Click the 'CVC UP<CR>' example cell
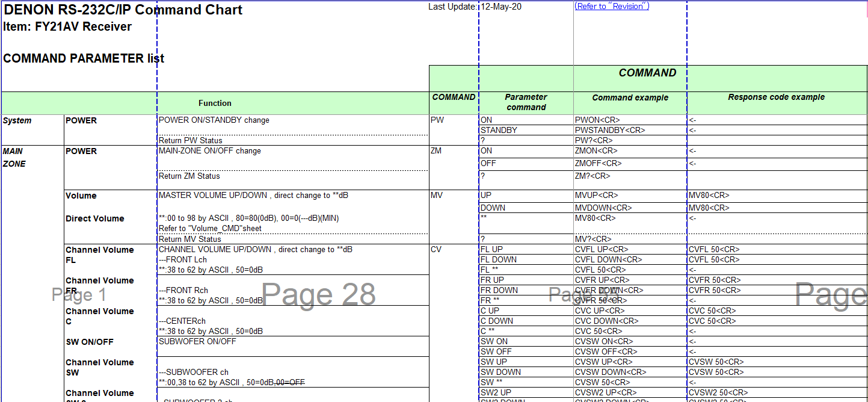This screenshot has height=402, width=868. [630, 311]
